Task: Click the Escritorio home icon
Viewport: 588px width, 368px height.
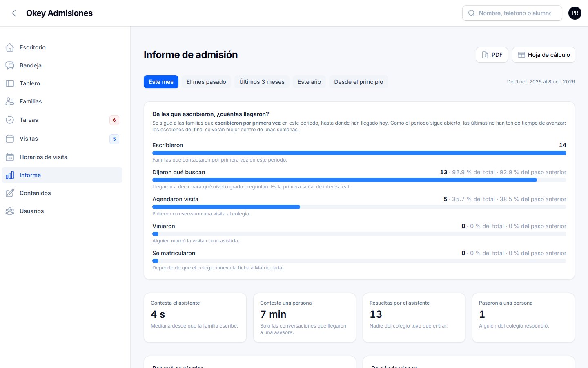Action: [x=10, y=47]
